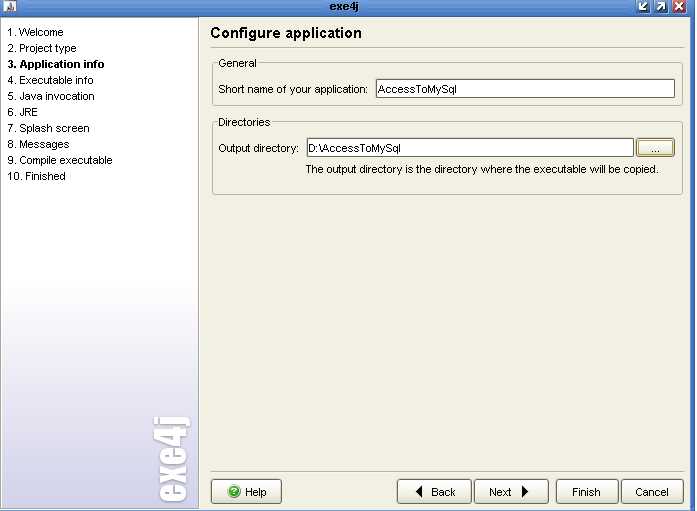The width and height of the screenshot is (697, 511).
Task: Cancel the exe4j wizard
Action: (652, 491)
